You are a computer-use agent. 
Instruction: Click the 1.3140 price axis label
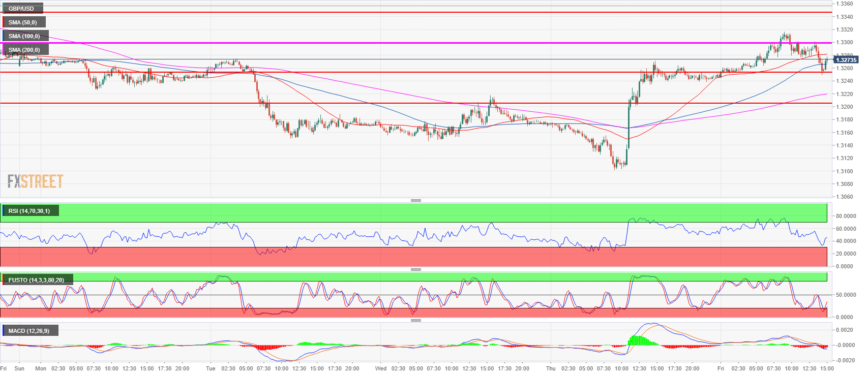(845, 145)
